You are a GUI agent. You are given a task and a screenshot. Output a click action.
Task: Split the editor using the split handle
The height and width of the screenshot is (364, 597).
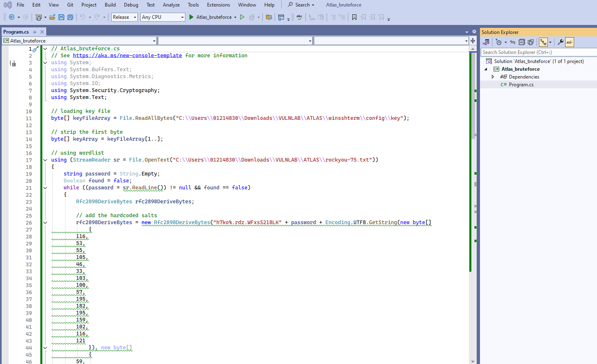coord(473,40)
